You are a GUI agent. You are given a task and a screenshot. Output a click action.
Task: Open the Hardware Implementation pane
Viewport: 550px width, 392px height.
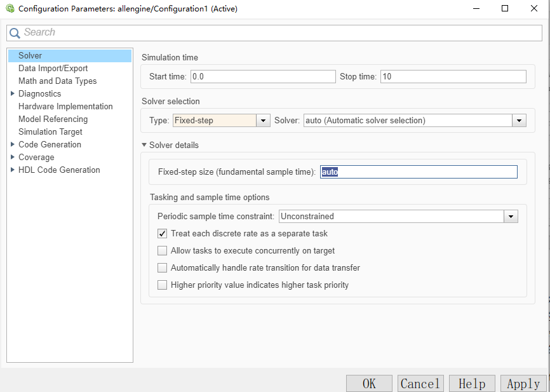[65, 106]
